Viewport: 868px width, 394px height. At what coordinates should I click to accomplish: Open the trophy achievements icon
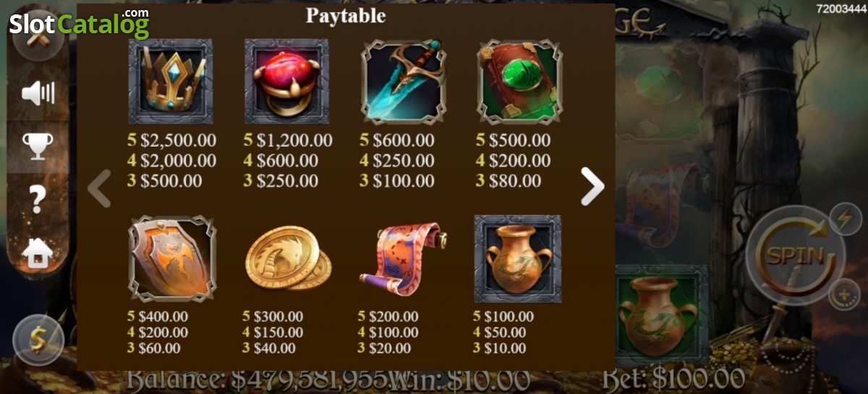click(38, 145)
